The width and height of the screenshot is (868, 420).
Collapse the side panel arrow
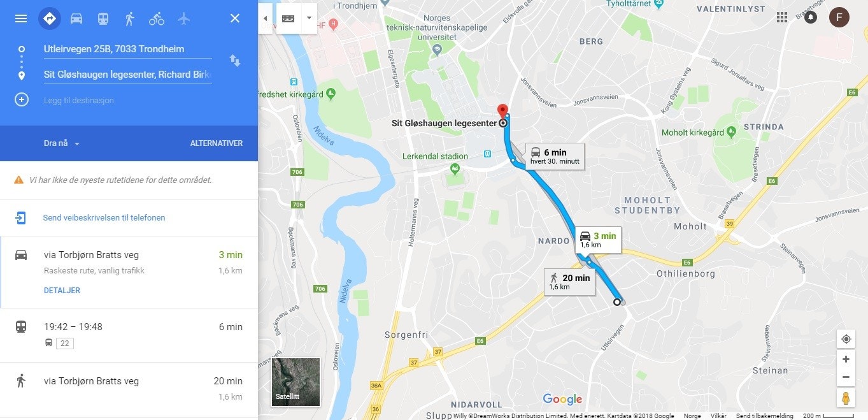coord(266,18)
